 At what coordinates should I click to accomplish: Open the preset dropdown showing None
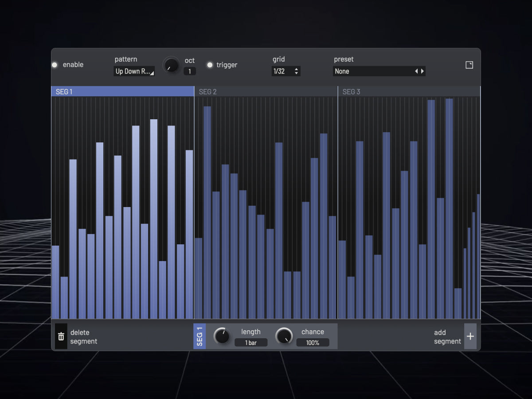[379, 71]
